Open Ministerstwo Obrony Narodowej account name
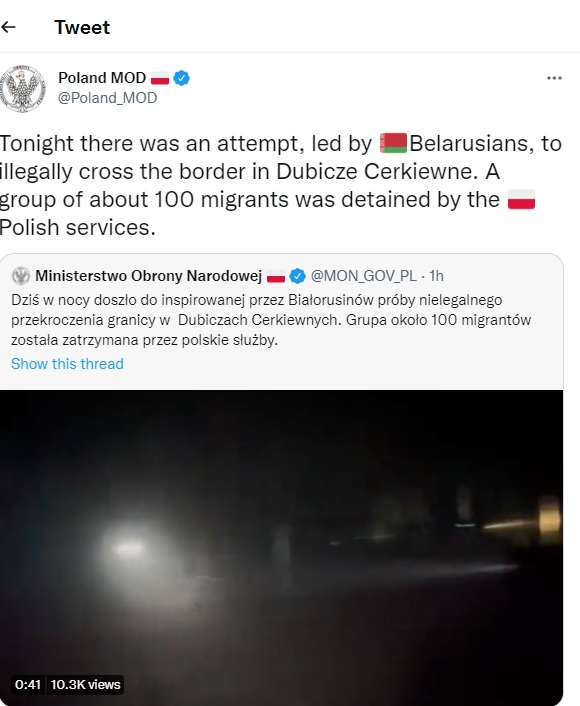Viewport: 580px width, 706px height. point(149,276)
